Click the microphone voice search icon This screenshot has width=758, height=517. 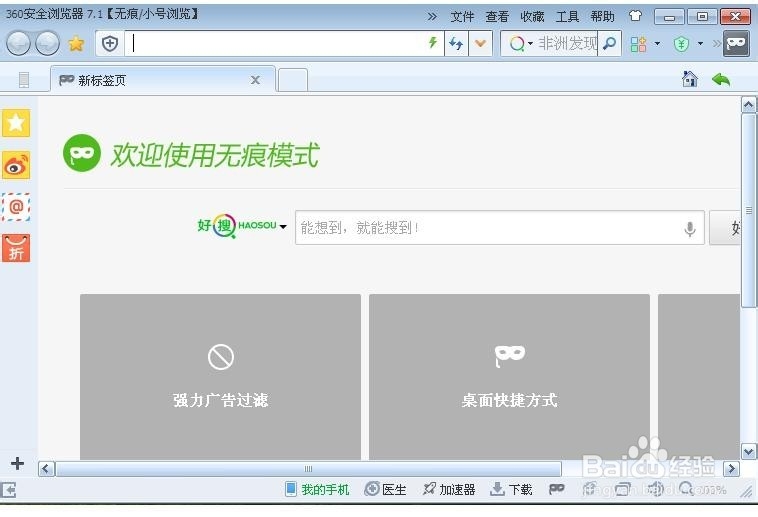point(690,228)
